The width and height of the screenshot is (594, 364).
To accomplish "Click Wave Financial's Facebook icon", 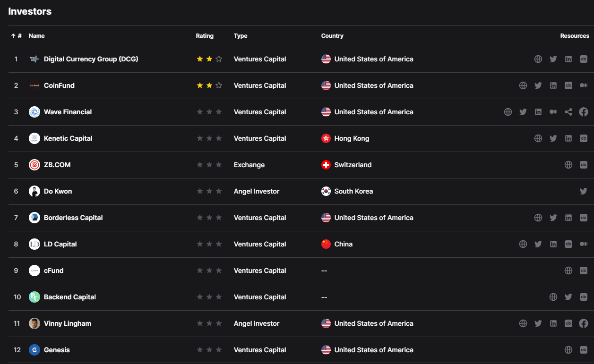I will [x=584, y=112].
